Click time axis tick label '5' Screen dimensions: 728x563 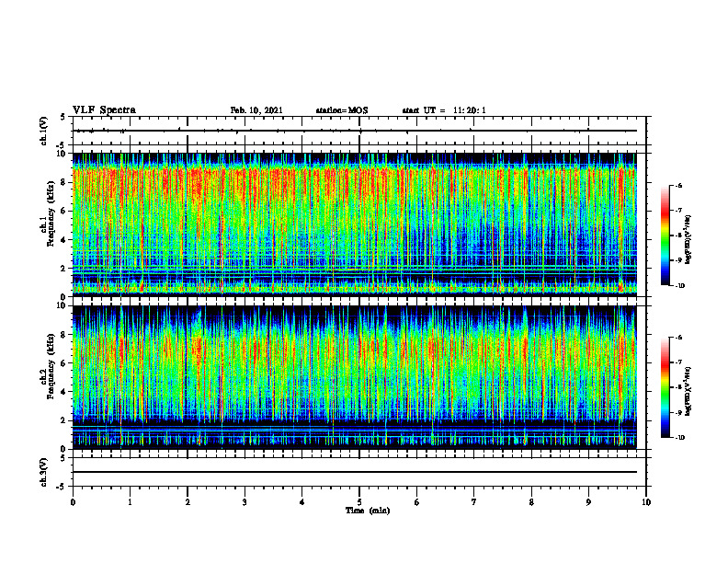(359, 502)
